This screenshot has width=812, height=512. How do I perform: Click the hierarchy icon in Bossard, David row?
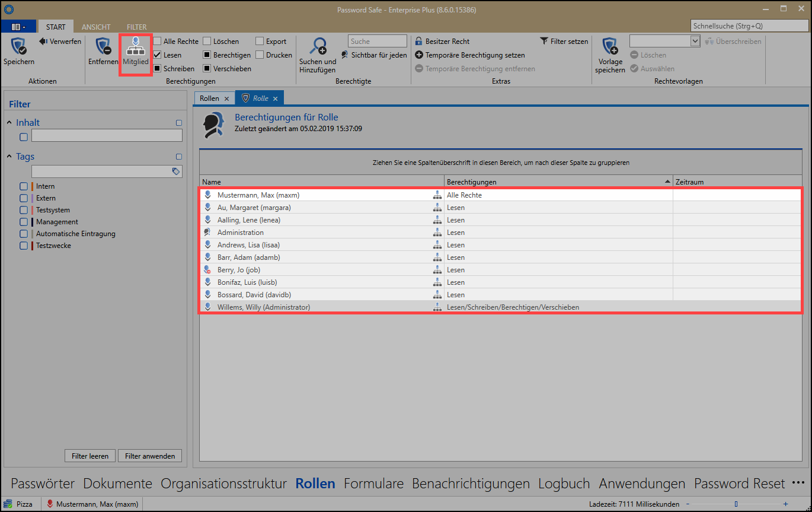437,295
